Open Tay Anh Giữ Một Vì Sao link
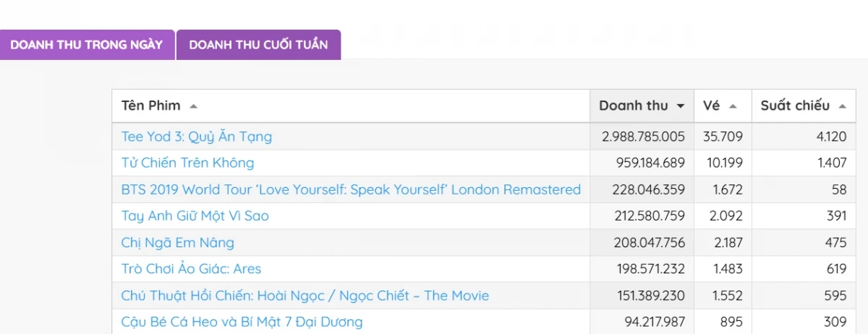 (x=195, y=215)
